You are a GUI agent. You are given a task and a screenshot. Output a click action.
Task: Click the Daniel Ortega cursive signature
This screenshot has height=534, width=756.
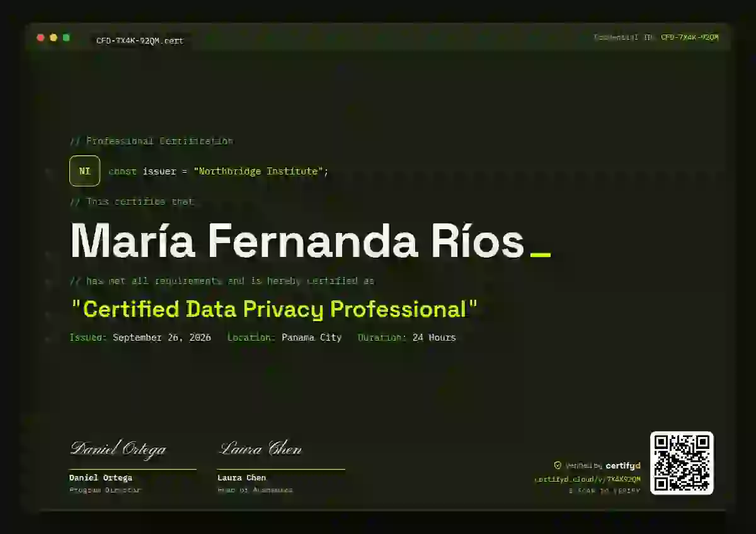[118, 449]
